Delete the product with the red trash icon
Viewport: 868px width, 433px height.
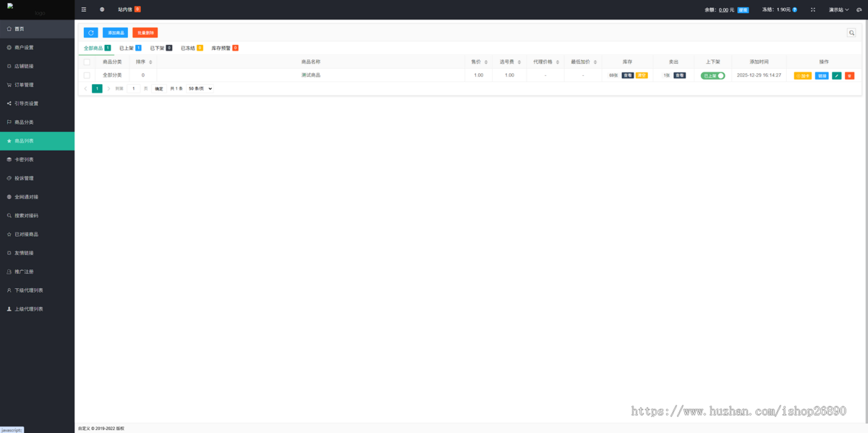click(x=849, y=75)
